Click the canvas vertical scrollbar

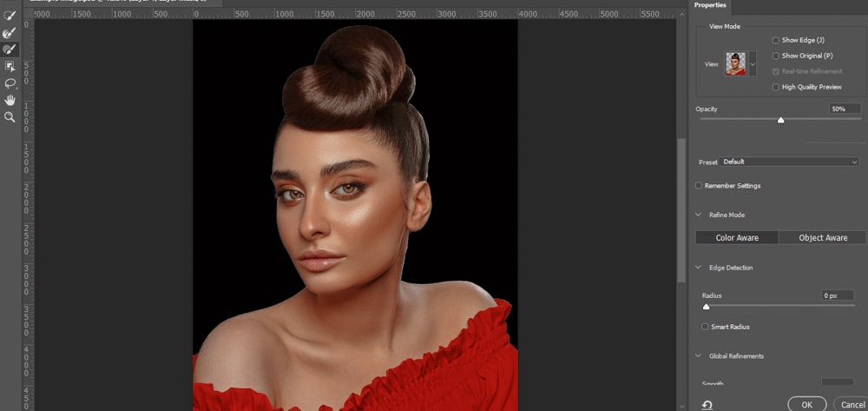click(x=681, y=210)
